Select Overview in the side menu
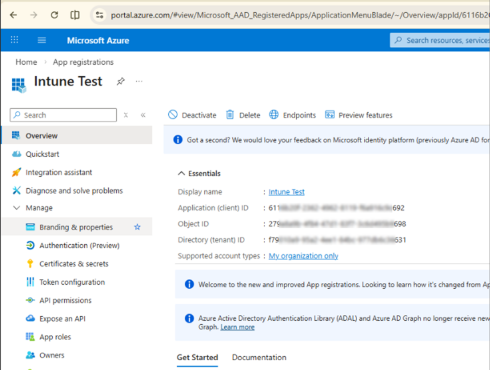This screenshot has height=370, width=490. point(77,135)
